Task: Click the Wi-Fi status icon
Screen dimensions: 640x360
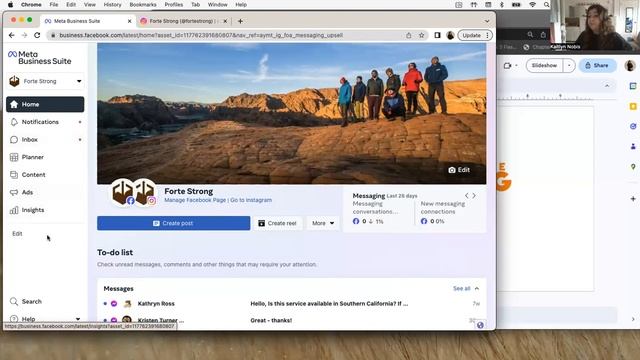Action: pos(533,4)
